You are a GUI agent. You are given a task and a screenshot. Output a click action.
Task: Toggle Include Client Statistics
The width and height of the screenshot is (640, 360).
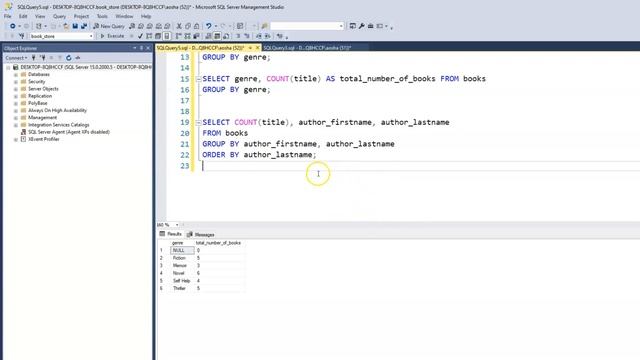coord(196,36)
